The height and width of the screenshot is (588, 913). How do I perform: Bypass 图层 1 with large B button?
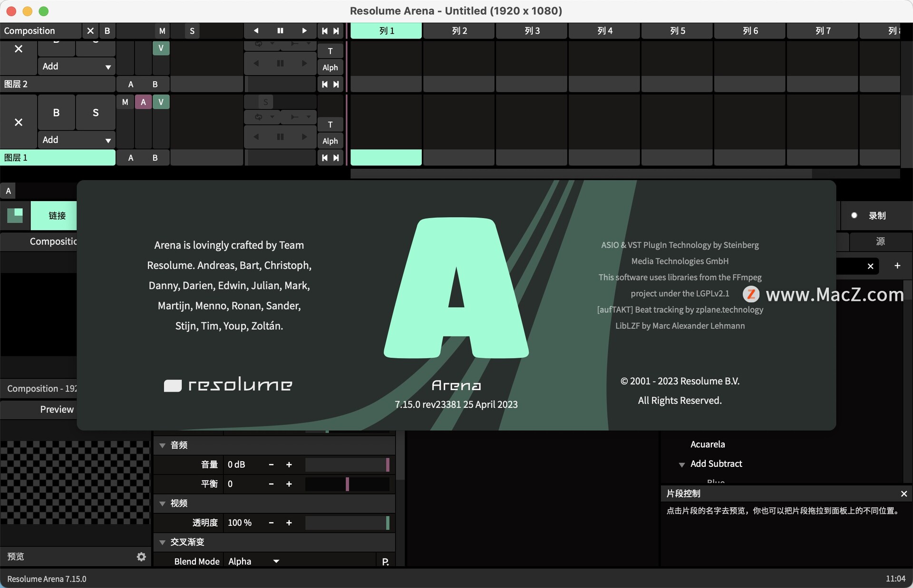[x=57, y=113]
